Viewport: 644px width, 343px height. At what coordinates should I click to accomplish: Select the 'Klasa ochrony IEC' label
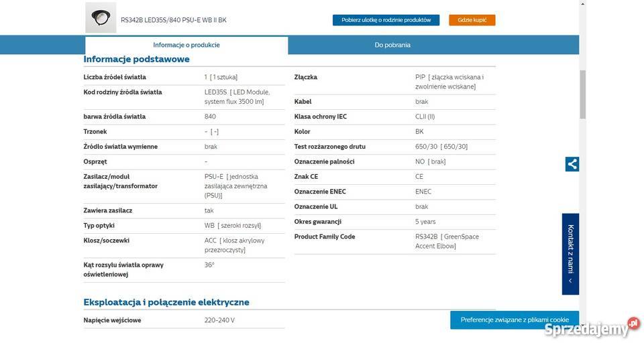(321, 117)
